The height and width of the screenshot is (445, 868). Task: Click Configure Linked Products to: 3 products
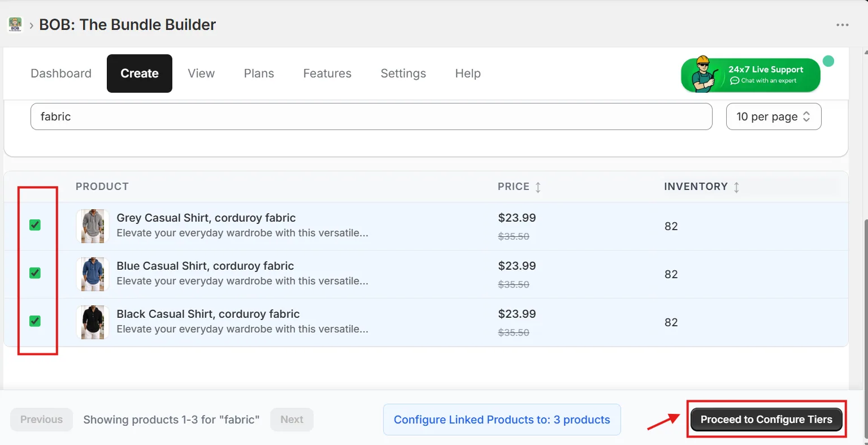click(502, 420)
